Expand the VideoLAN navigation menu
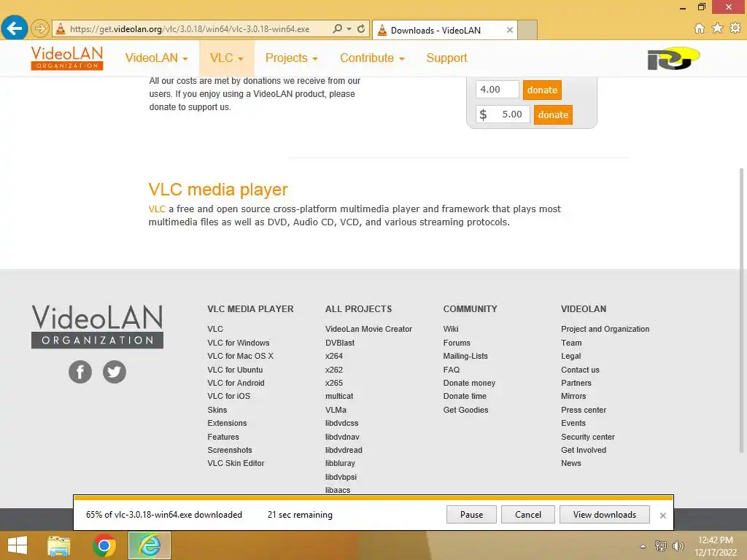 pyautogui.click(x=156, y=58)
